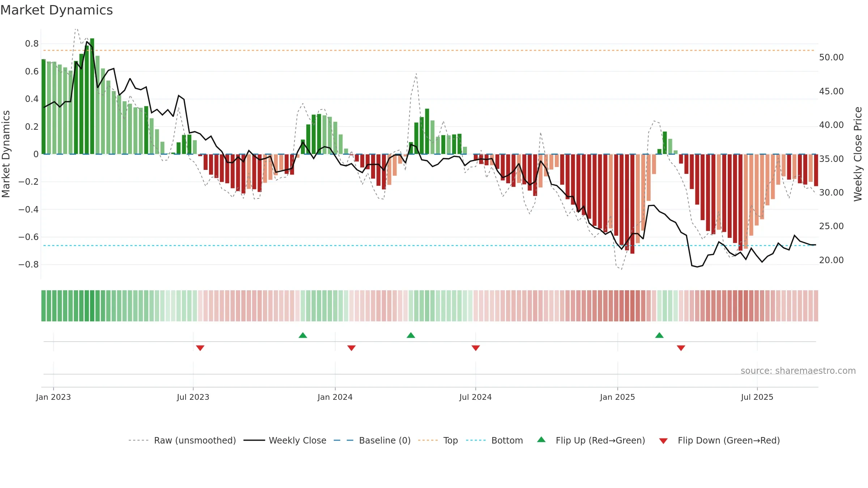Click the Market Dynamics y-axis title
The image size is (868, 488).
(6, 154)
